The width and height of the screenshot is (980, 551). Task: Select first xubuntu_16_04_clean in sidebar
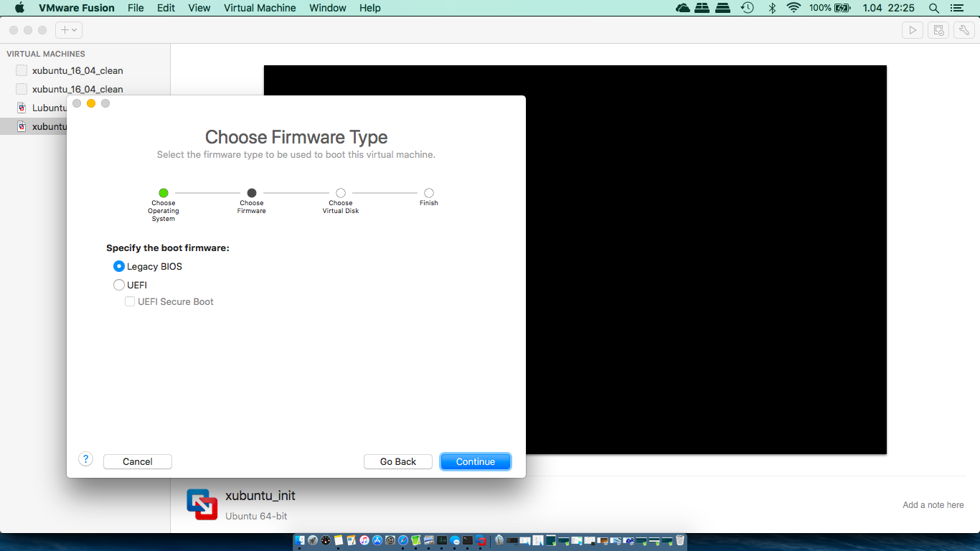pos(77,70)
